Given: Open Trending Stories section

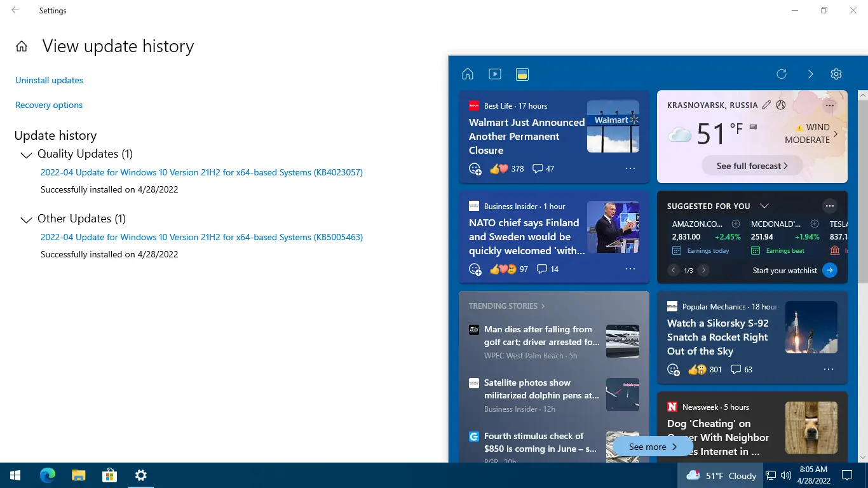Looking at the screenshot, I should tap(507, 306).
